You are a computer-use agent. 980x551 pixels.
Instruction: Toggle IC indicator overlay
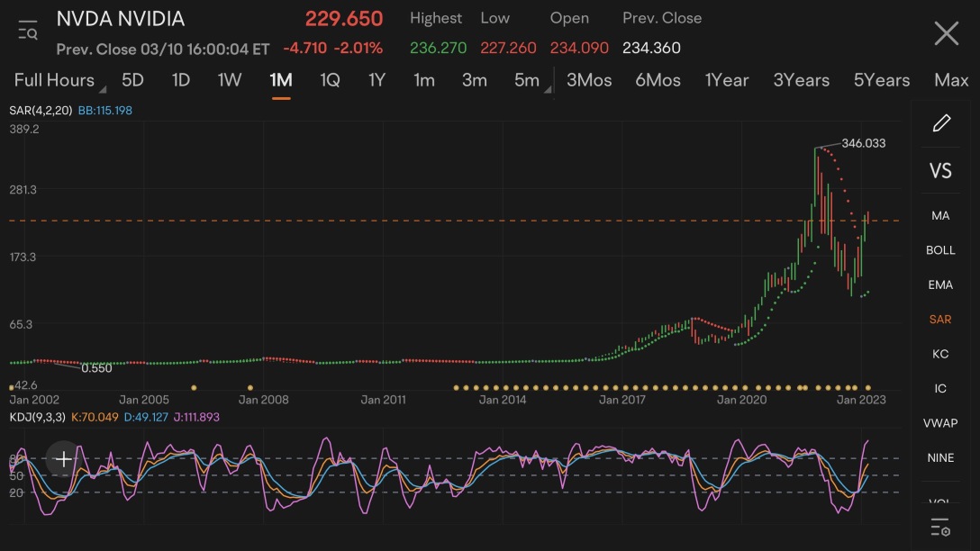pos(940,389)
